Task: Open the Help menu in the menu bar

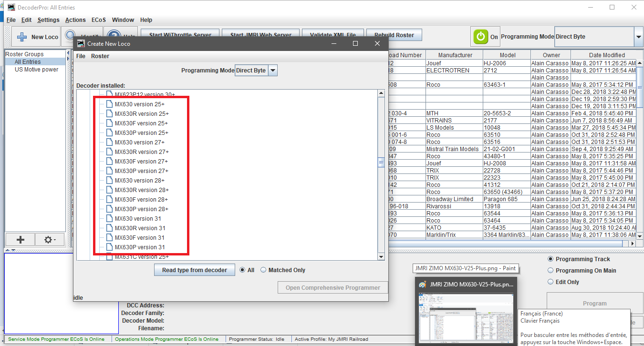Action: point(146,20)
